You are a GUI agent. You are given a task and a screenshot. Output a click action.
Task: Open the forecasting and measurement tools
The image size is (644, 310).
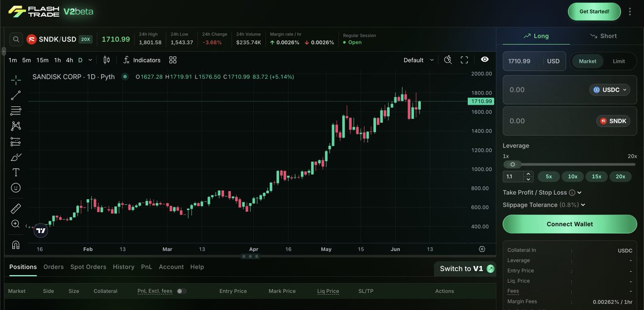pyautogui.click(x=16, y=142)
